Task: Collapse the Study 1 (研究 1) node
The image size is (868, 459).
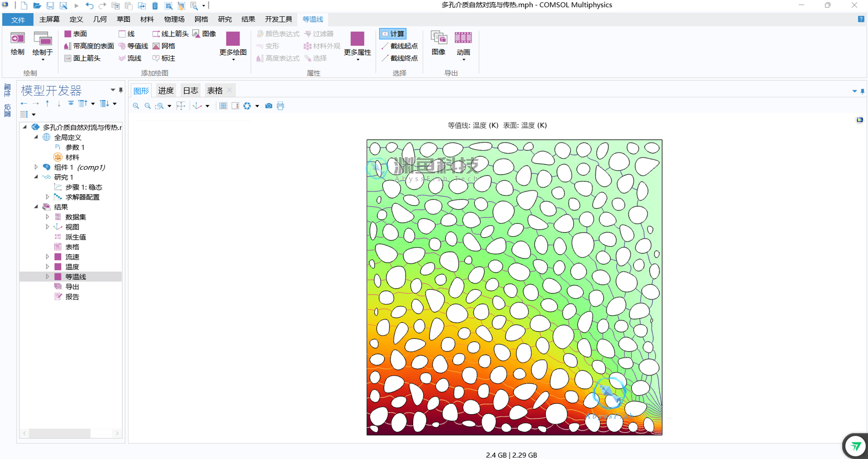Action: point(36,177)
